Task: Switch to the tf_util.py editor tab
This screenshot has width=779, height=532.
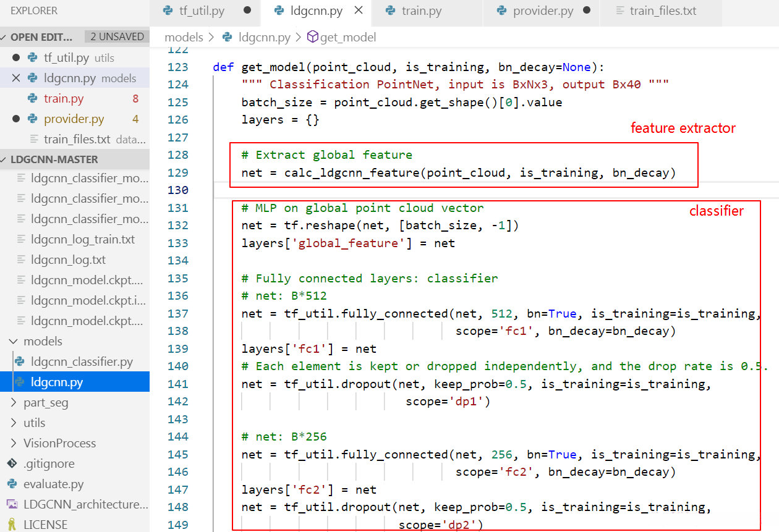Action: 206,11
